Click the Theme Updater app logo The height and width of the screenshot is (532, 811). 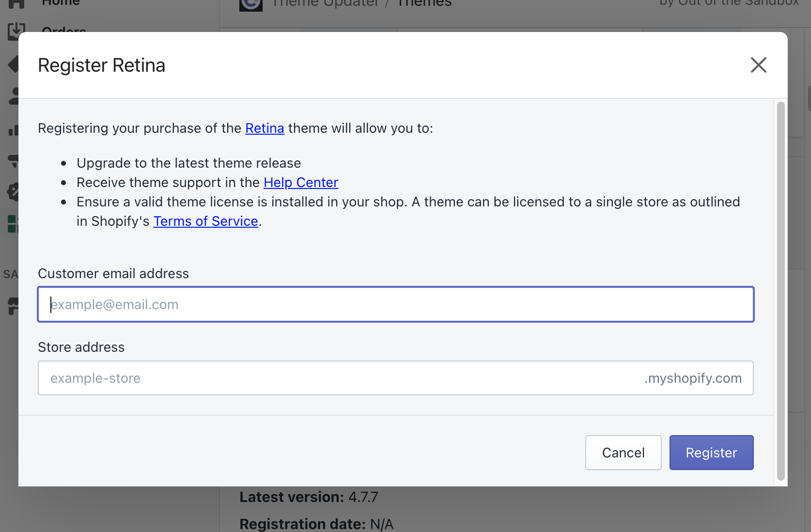tap(251, 4)
